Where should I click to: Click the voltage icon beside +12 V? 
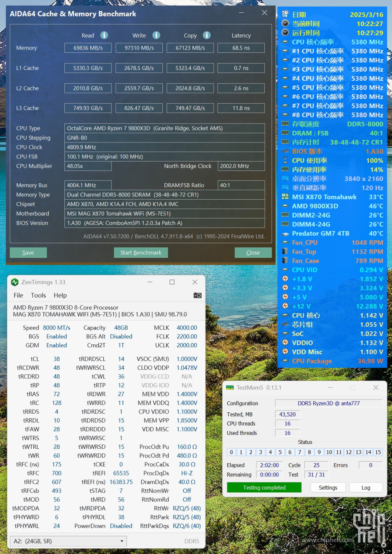coord(285,306)
